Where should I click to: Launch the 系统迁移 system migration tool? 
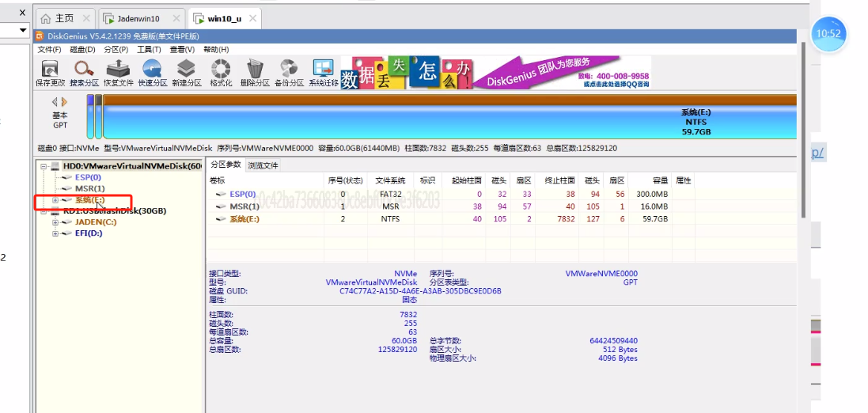(324, 69)
